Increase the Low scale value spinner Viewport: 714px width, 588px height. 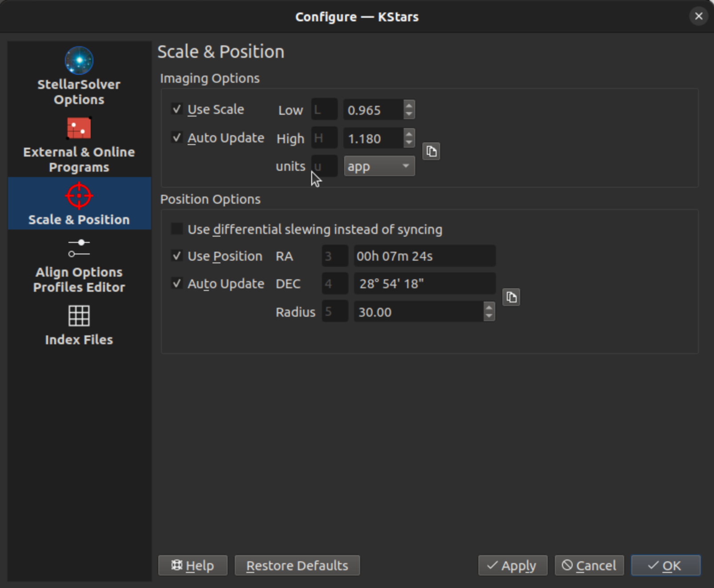pyautogui.click(x=409, y=106)
